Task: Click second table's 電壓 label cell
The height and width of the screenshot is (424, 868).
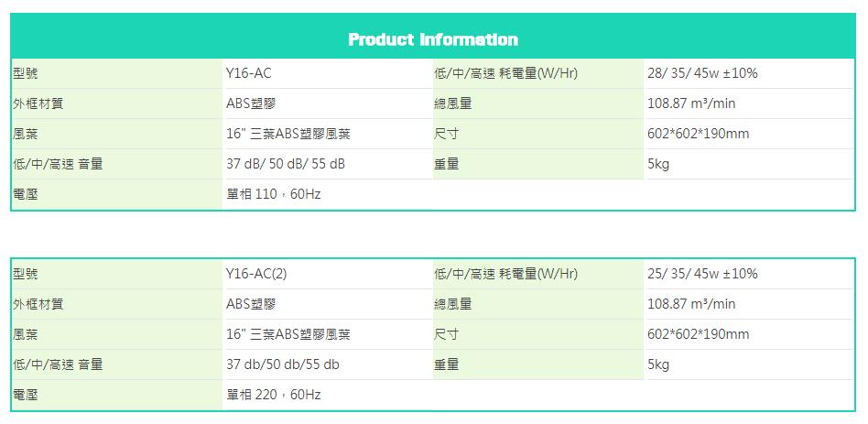Action: tap(117, 395)
